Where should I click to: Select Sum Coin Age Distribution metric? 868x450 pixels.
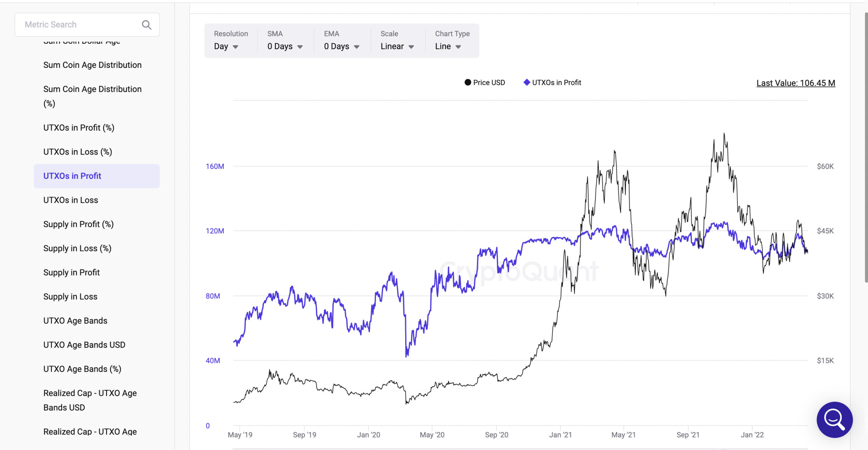click(x=93, y=65)
